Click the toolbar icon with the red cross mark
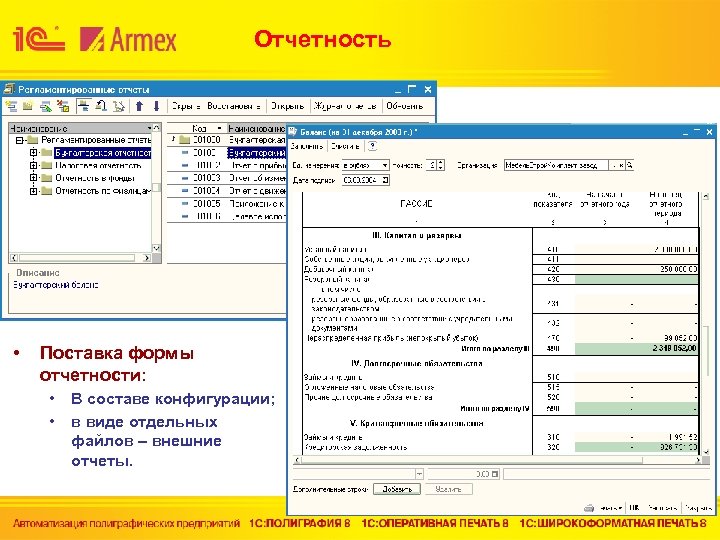The image size is (720, 540). click(x=63, y=106)
